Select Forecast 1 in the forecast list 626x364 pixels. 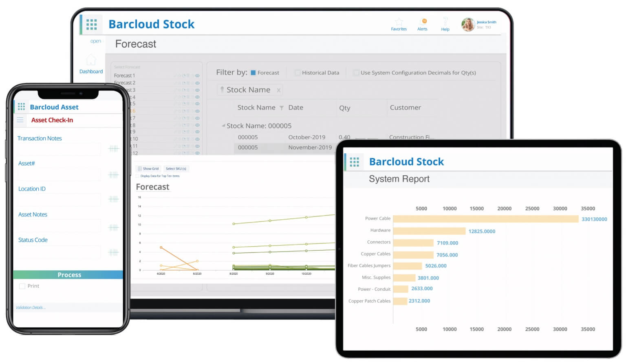(125, 76)
